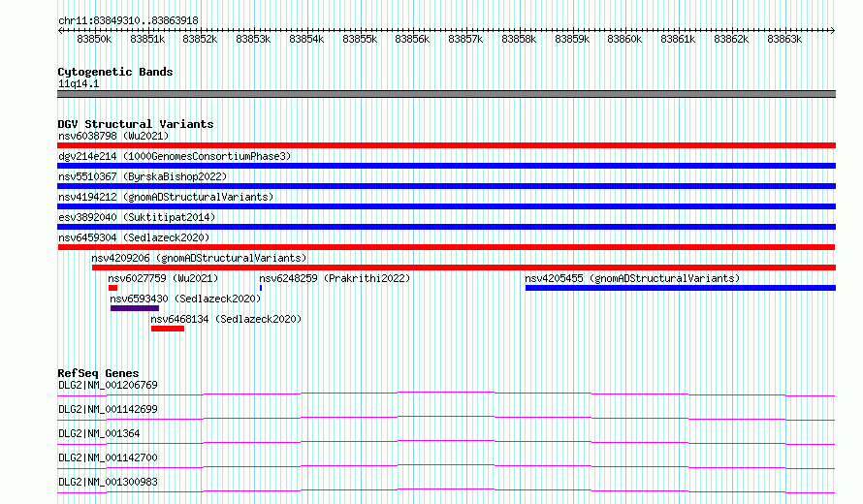This screenshot has width=863, height=504.
Task: Open DLG2|NM_001142700 transcript label
Action: coord(108,457)
